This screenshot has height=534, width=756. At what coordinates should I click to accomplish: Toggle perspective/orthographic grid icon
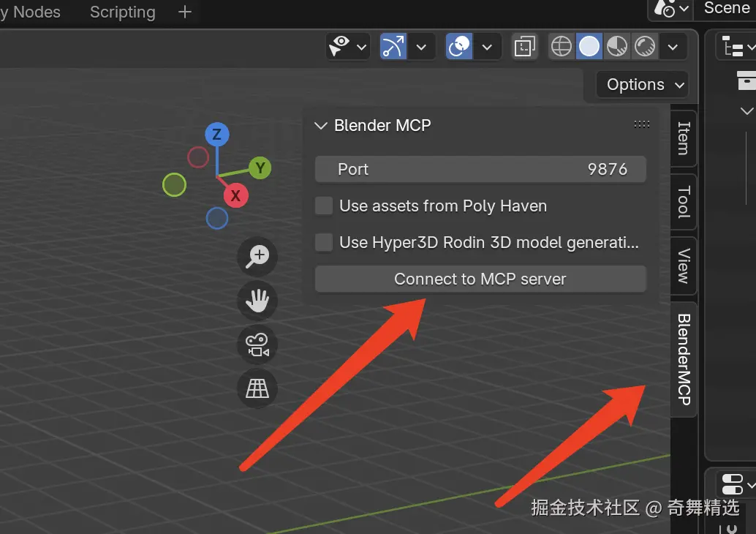point(257,388)
